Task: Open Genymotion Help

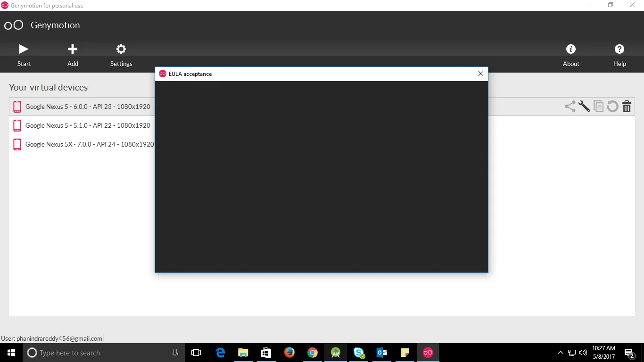Action: (x=619, y=55)
